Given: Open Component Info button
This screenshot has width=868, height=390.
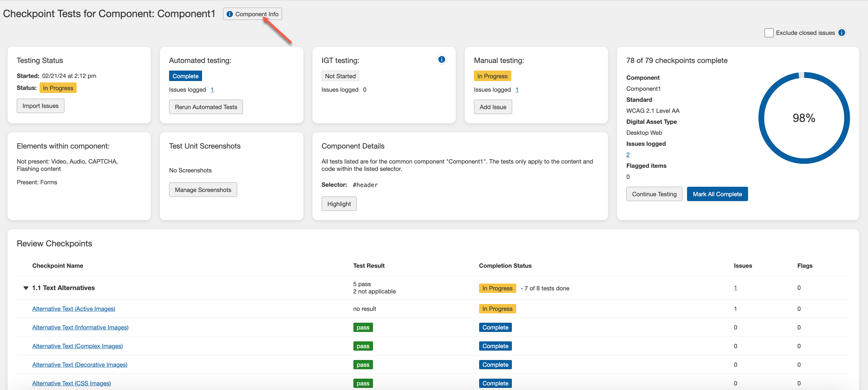Looking at the screenshot, I should click(252, 14).
